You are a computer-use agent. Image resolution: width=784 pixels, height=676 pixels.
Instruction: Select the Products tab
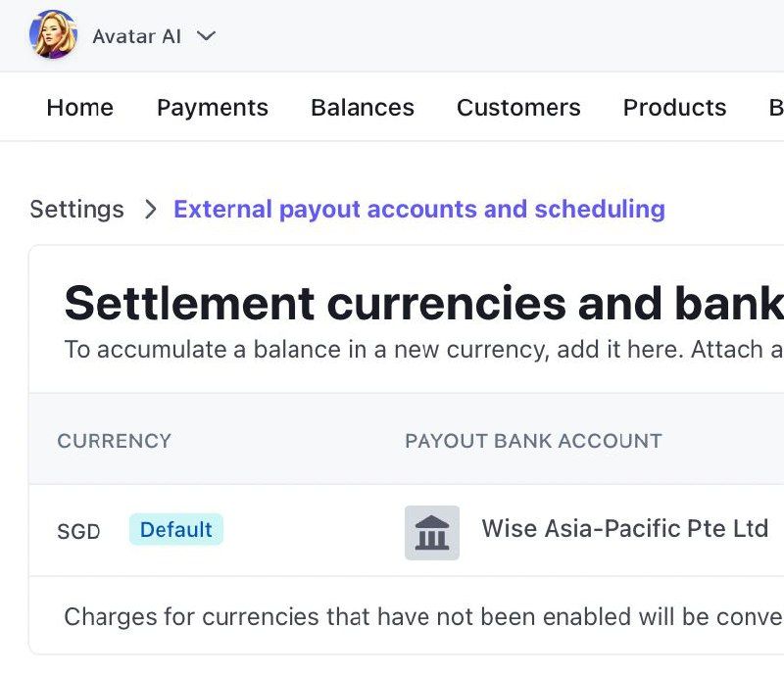pos(674,108)
